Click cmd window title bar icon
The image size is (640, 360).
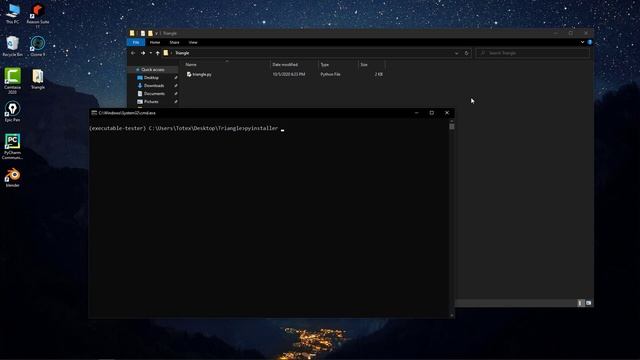coord(94,113)
